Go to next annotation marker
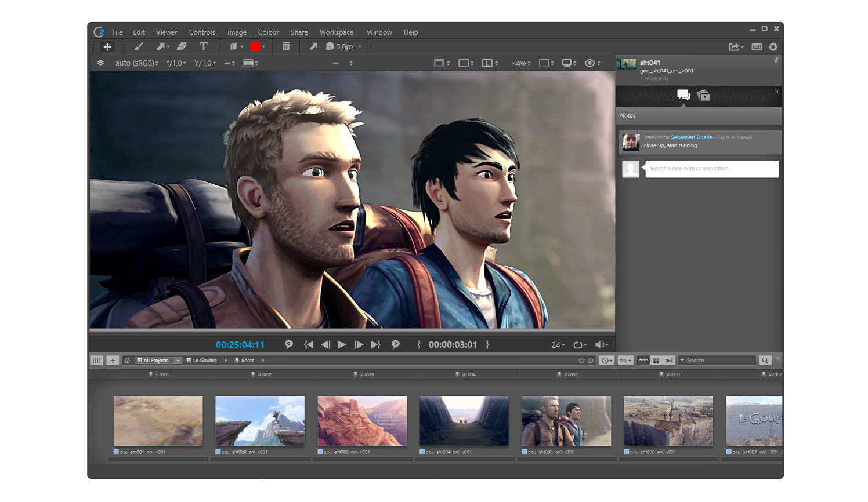The width and height of the screenshot is (868, 502). click(x=396, y=344)
